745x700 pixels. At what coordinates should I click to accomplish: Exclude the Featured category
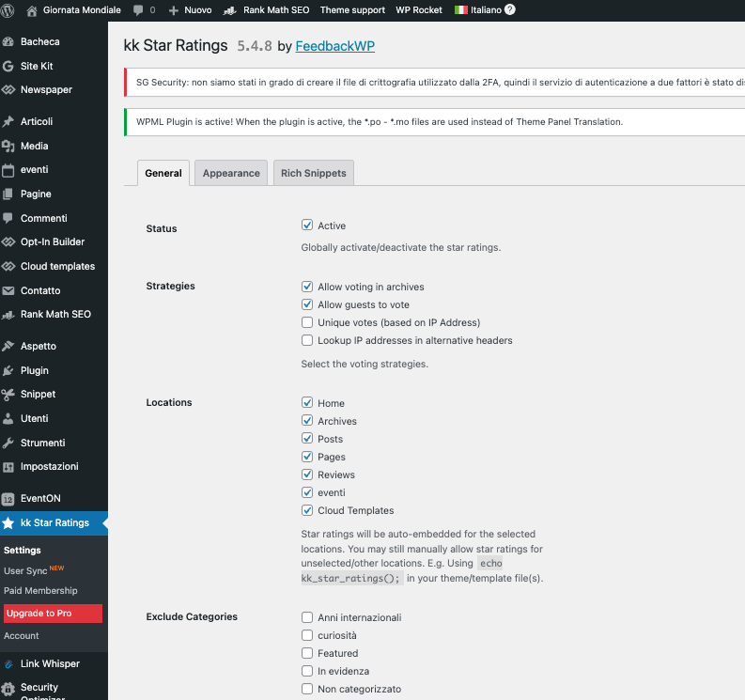[x=307, y=653]
